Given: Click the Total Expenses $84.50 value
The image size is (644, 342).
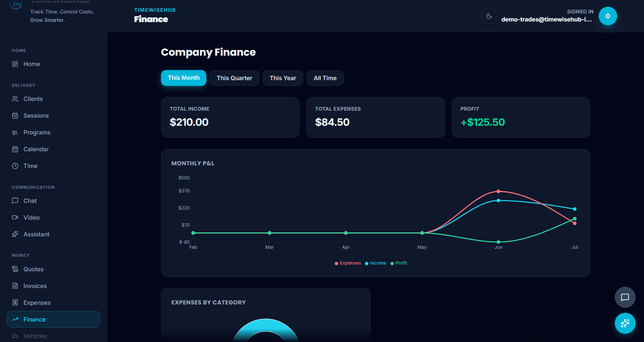Looking at the screenshot, I should pos(332,122).
